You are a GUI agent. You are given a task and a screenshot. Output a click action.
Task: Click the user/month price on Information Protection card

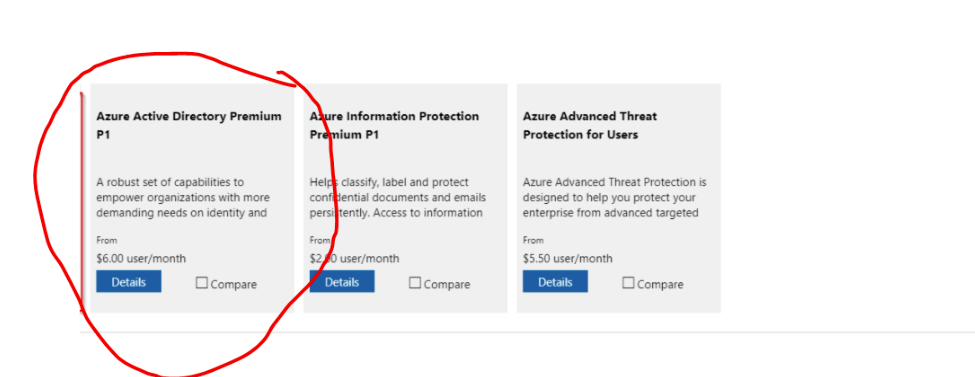click(x=354, y=258)
